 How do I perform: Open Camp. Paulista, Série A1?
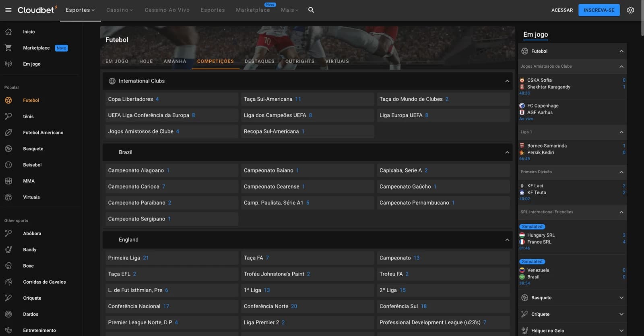(308, 203)
